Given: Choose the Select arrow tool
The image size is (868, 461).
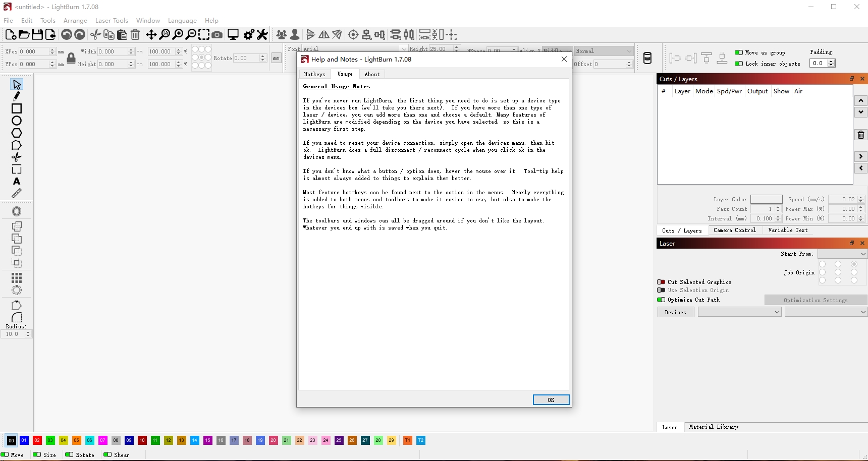Looking at the screenshot, I should tap(17, 84).
